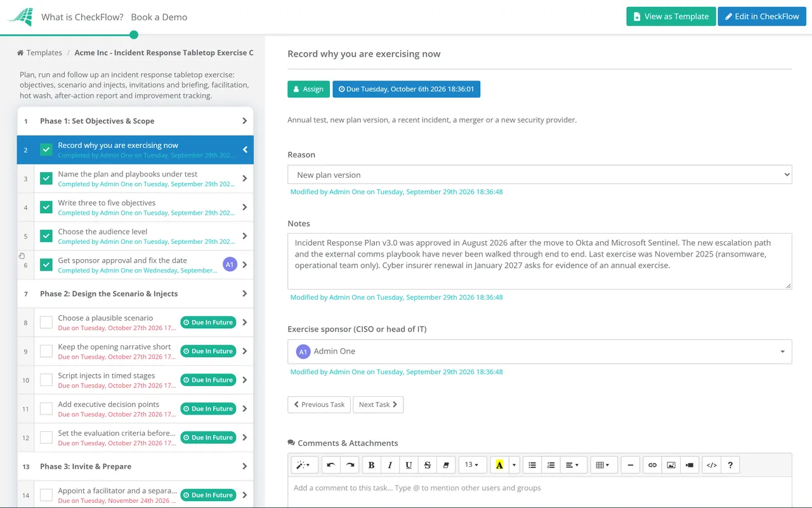The height and width of the screenshot is (508, 812).
Task: Click the insert video icon
Action: tap(690, 465)
